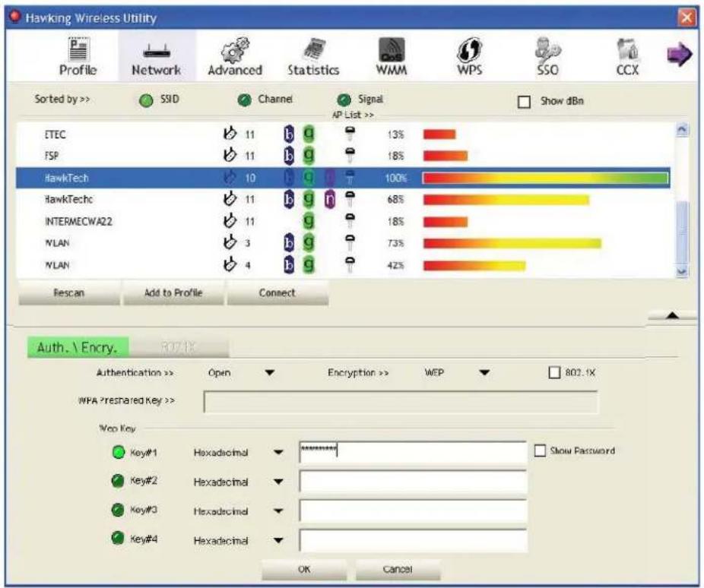704x588 pixels.
Task: Click the Key#3 input field
Action: point(413,511)
